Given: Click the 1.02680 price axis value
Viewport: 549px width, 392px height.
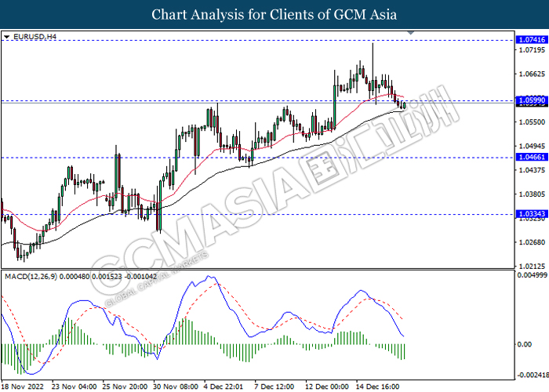Looking at the screenshot, I should [x=532, y=242].
